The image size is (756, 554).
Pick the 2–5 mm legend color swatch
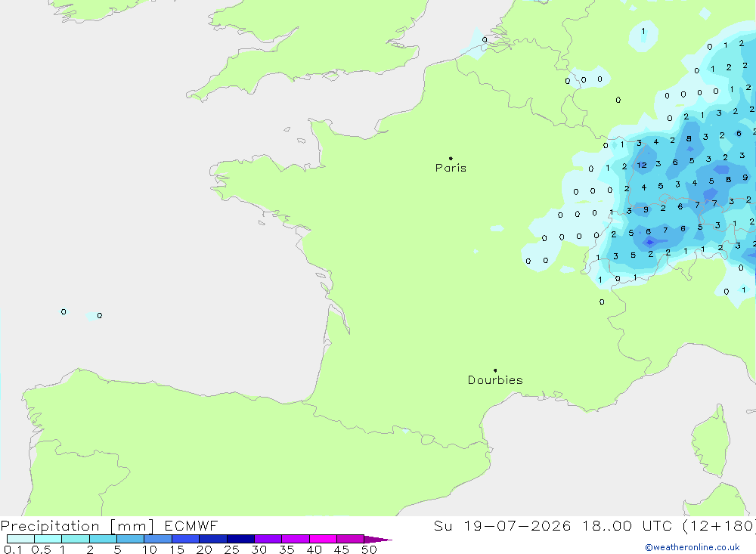(x=103, y=539)
